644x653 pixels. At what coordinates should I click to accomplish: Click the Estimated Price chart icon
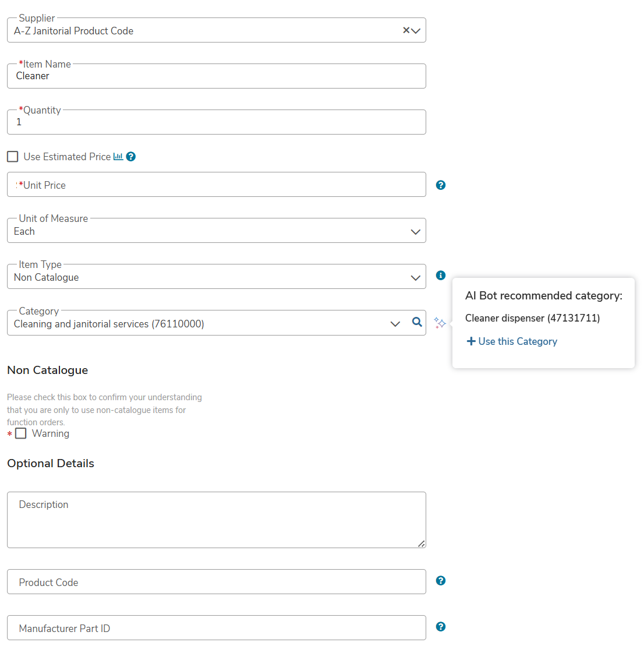[118, 157]
